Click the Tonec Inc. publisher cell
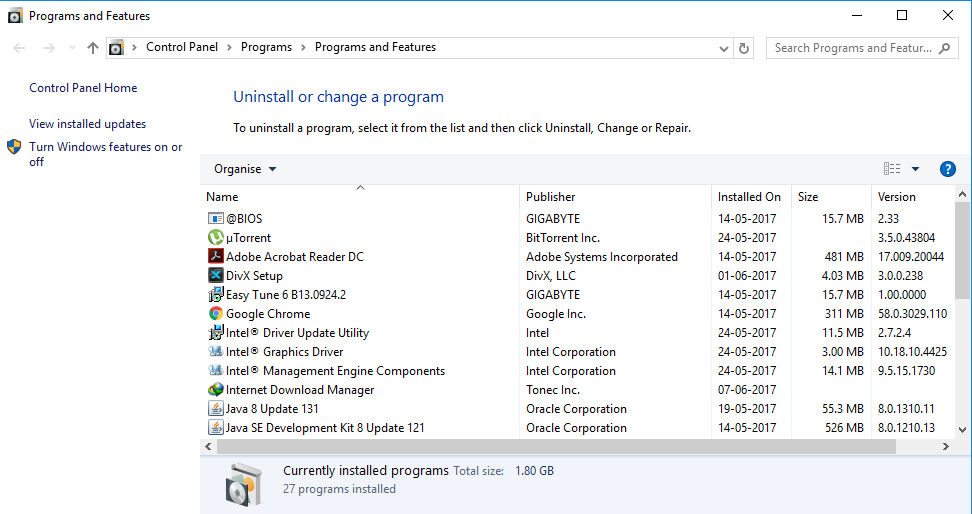 point(553,390)
